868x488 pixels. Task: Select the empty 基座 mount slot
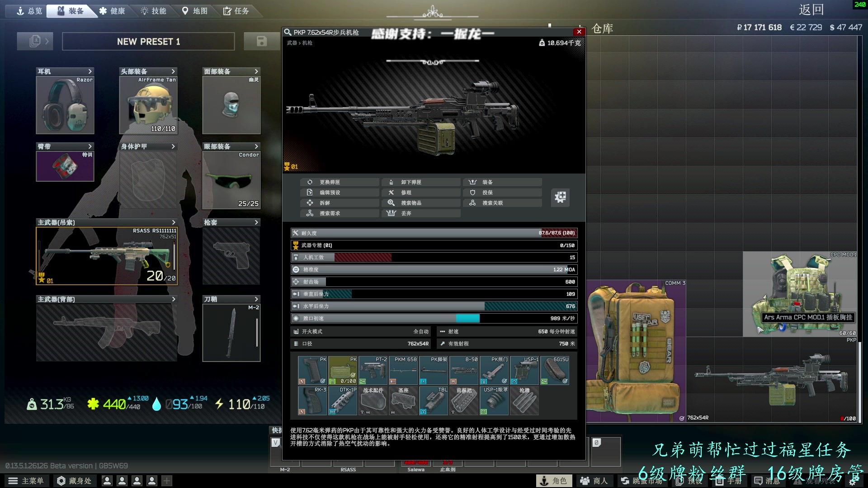(x=403, y=401)
